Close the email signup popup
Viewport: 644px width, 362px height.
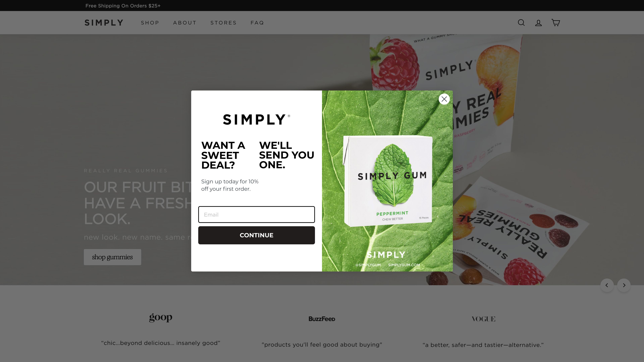pyautogui.click(x=444, y=99)
